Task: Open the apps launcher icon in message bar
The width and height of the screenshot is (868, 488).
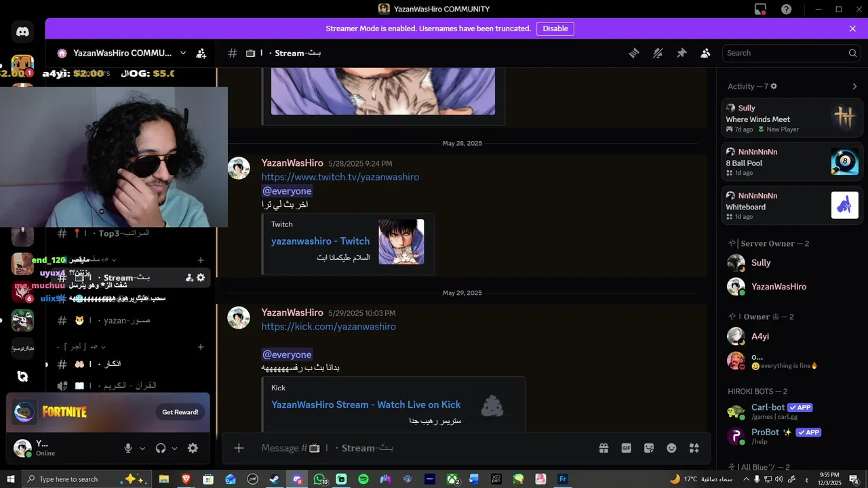Action: tap(694, 448)
